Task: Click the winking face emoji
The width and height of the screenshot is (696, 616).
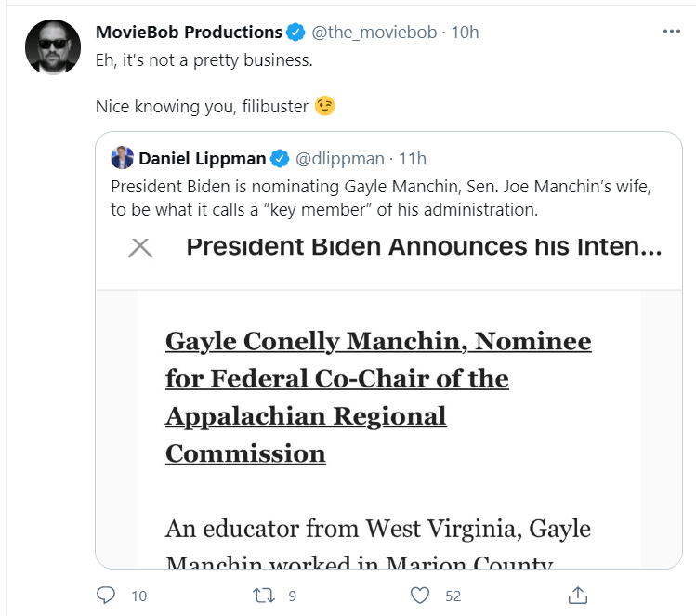Action: click(x=324, y=106)
